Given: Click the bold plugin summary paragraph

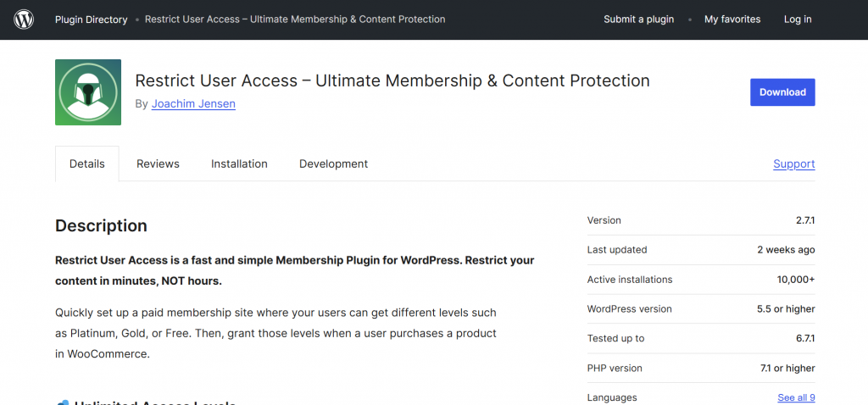Looking at the screenshot, I should [294, 270].
